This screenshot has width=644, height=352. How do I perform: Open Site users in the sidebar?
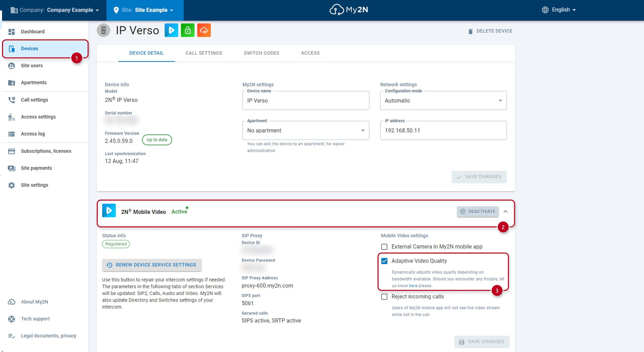45,66
